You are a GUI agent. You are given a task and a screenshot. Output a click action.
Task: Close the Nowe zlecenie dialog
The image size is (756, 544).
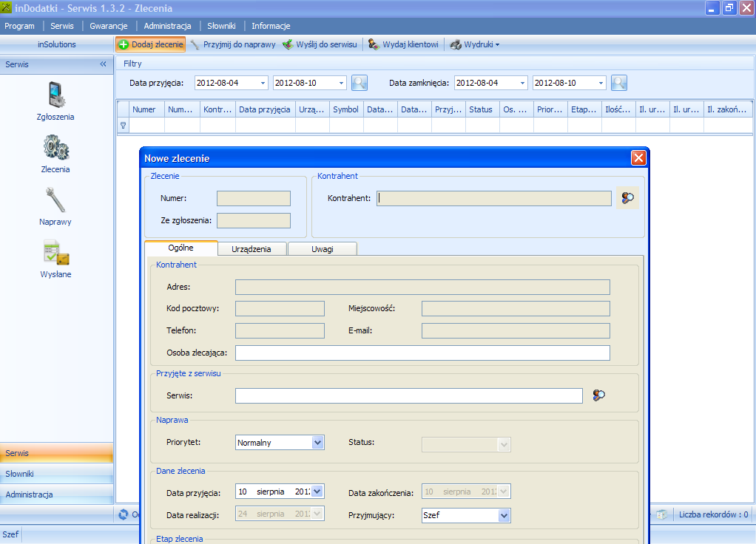(638, 158)
